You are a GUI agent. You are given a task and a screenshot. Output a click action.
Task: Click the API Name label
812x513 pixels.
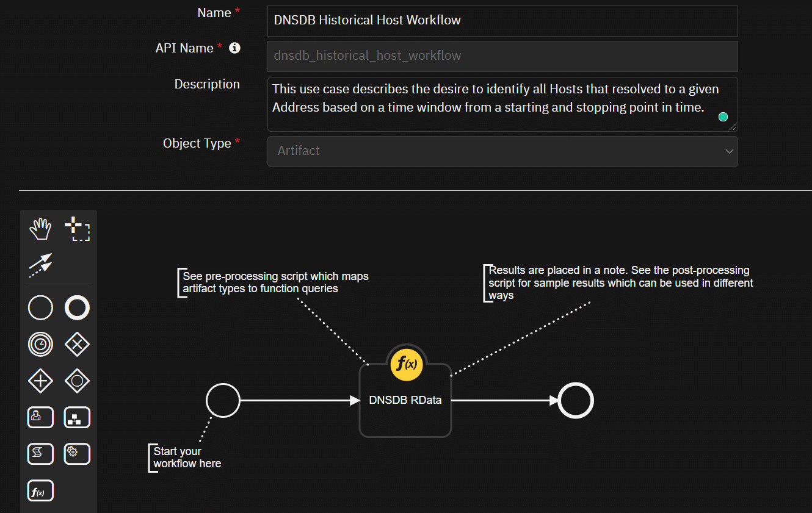coord(184,48)
